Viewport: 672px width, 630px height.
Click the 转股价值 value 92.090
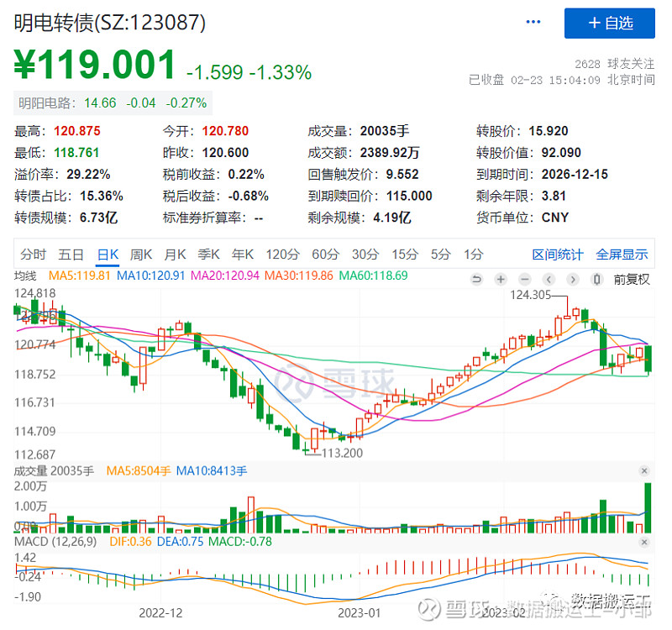[x=561, y=153]
